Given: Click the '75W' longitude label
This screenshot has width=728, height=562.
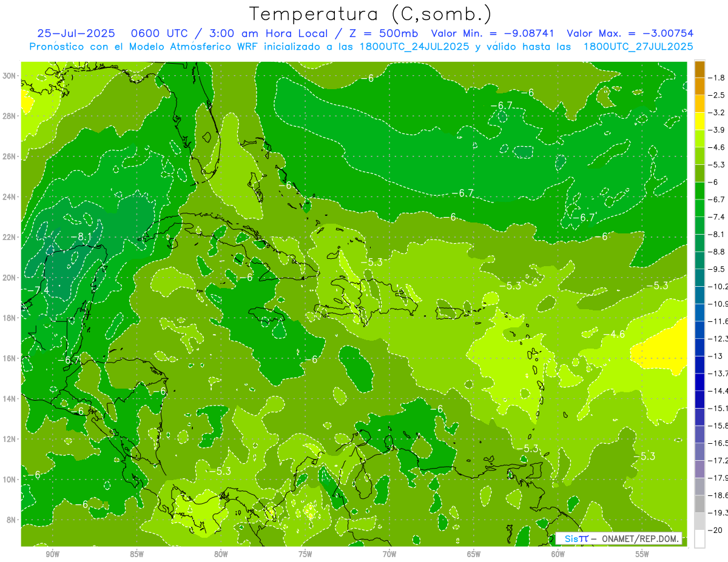Looking at the screenshot, I should click(x=305, y=555).
